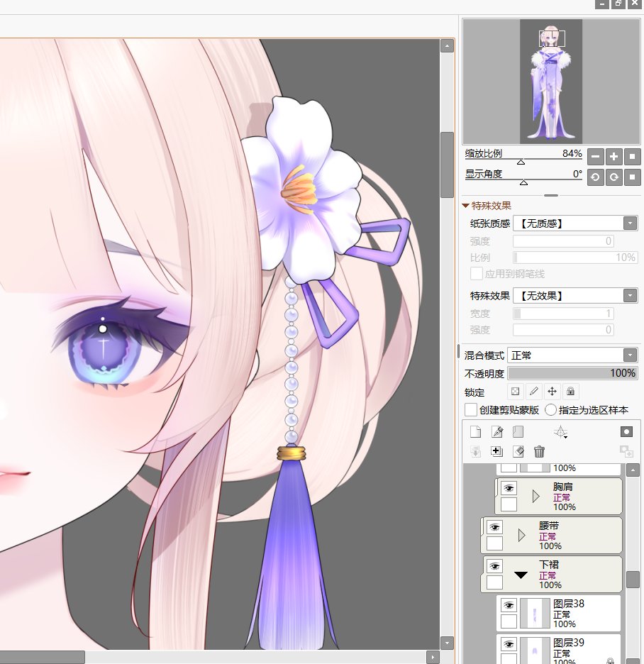Adjust the 不透明度 100% slider
Screen dimensions: 644x664
click(x=572, y=373)
